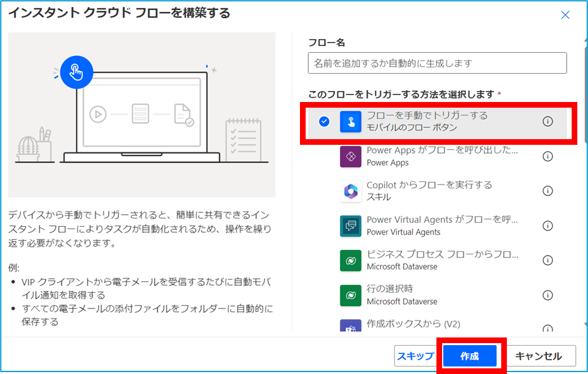Screen dimensions: 588x374
Task: Click the フロー名 input field
Action: pos(437,63)
